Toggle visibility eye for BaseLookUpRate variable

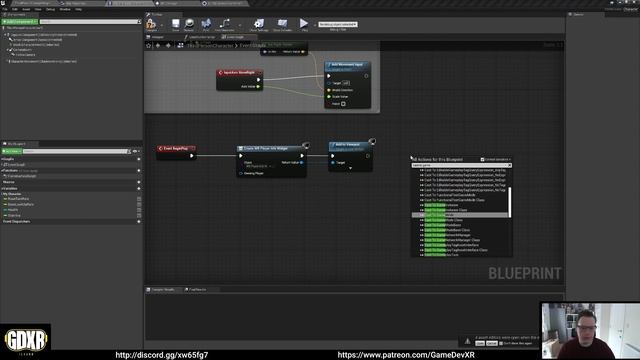[139, 204]
